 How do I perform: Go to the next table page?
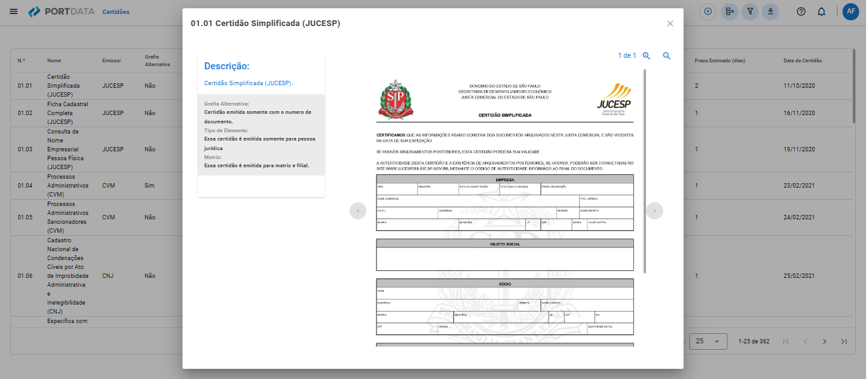(825, 341)
